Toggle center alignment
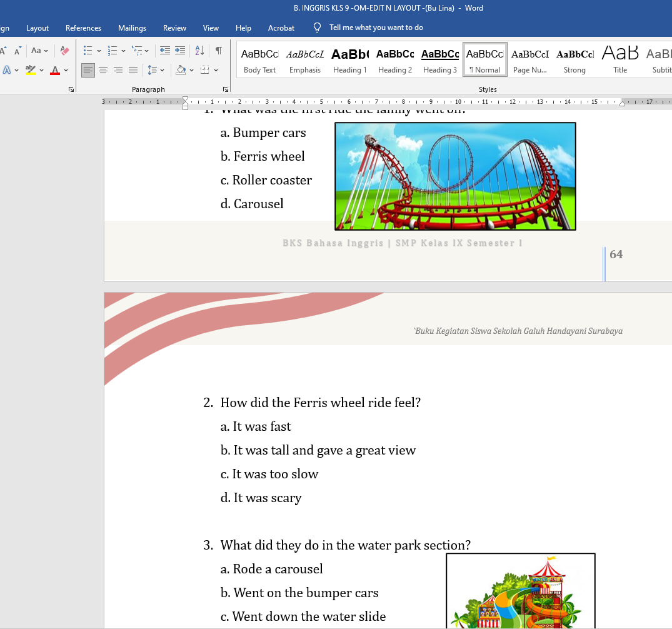The width and height of the screenshot is (672, 629). [x=103, y=70]
